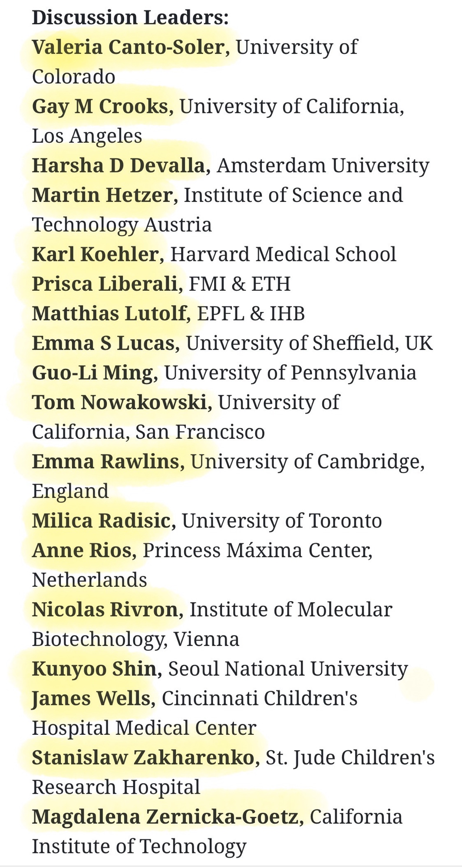Select Anne Rios in the list
The height and width of the screenshot is (868, 462).
[x=82, y=550]
